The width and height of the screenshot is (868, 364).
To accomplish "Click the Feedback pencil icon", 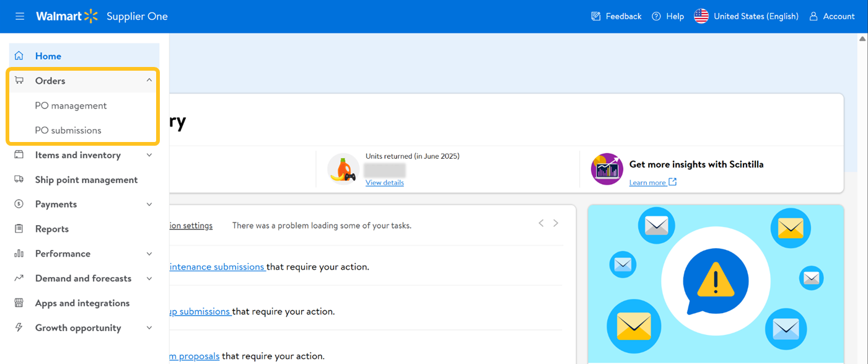I will click(x=596, y=16).
